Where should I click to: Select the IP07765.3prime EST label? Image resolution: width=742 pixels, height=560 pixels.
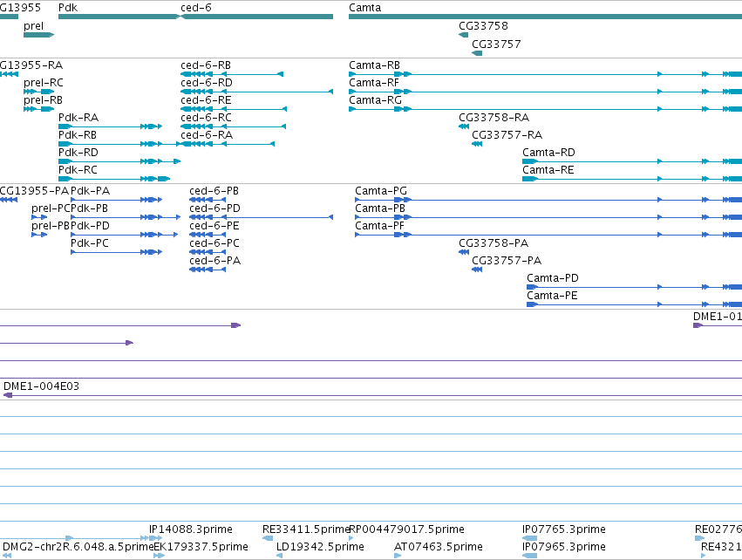pos(564,529)
